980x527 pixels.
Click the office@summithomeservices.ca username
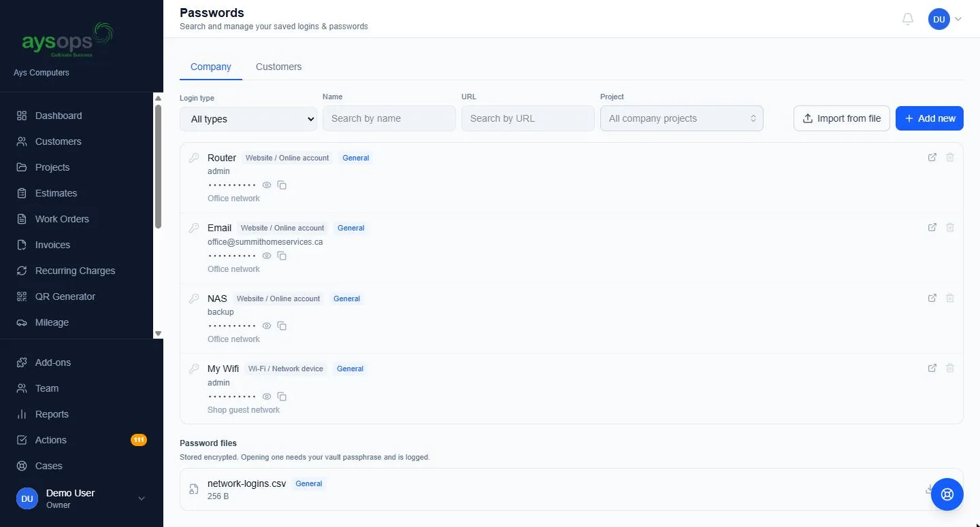[x=265, y=241]
